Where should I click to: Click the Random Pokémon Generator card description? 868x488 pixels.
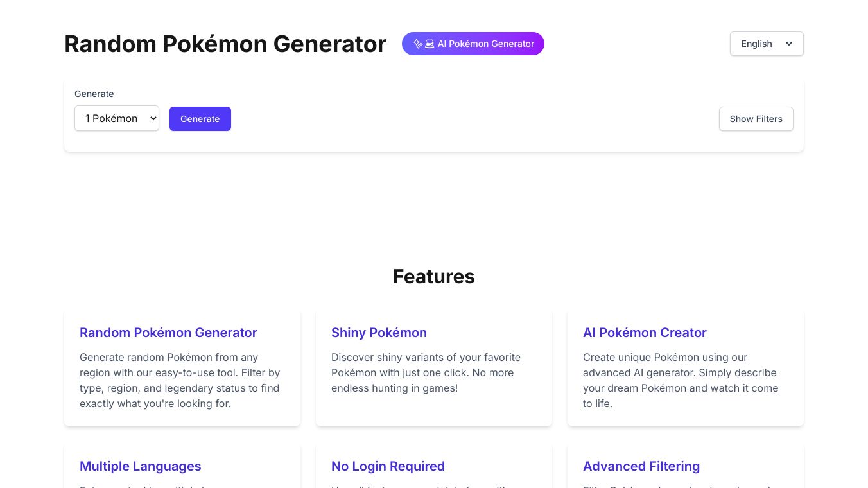180,380
